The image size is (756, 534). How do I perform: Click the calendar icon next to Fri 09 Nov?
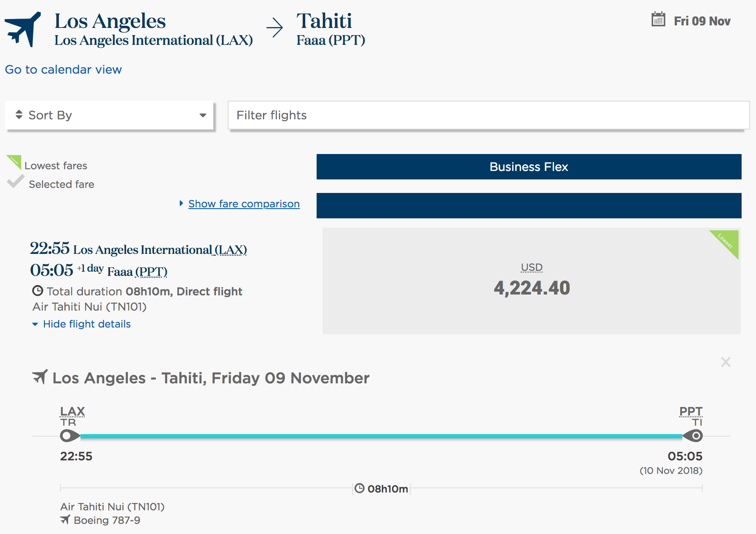tap(658, 19)
